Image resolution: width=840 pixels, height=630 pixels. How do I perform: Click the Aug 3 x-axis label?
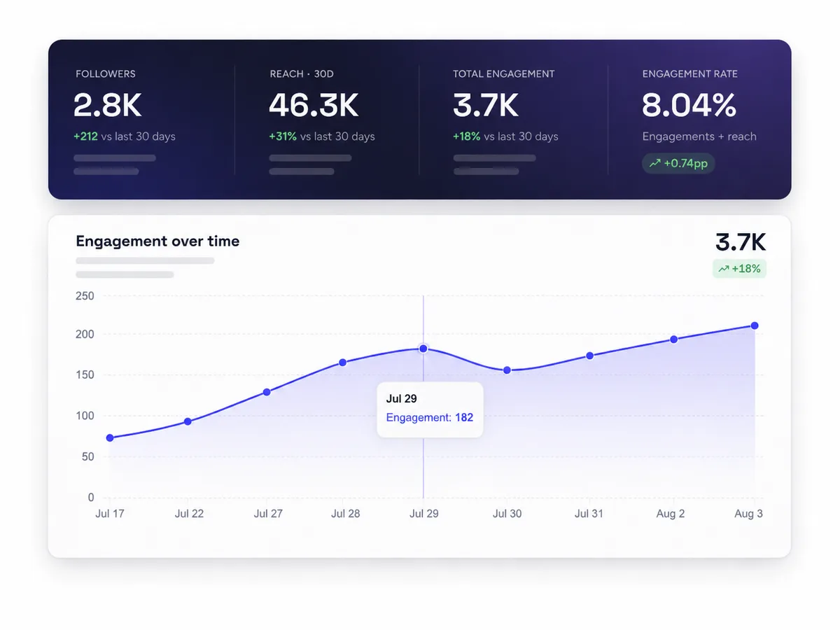click(x=748, y=514)
